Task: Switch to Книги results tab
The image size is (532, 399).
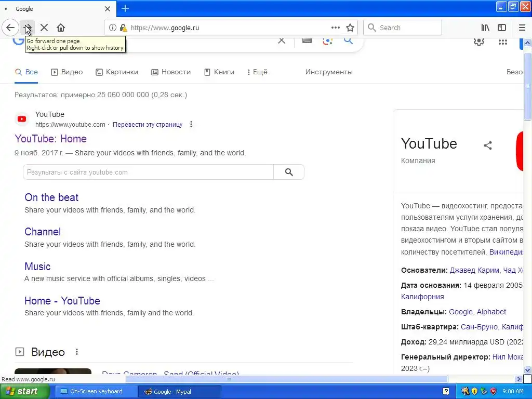Action: [219, 72]
